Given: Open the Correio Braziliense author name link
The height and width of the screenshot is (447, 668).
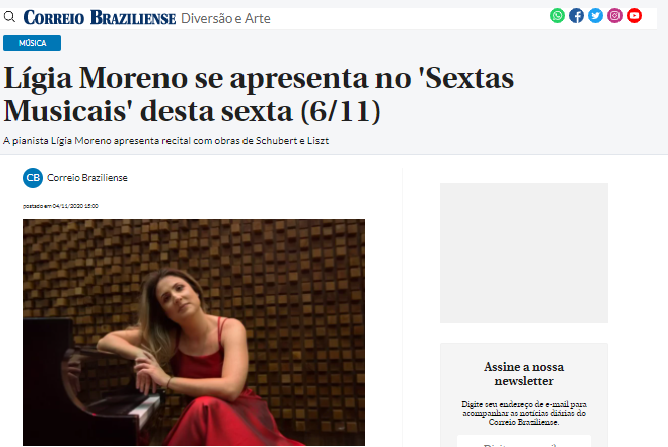Looking at the screenshot, I should (x=87, y=178).
